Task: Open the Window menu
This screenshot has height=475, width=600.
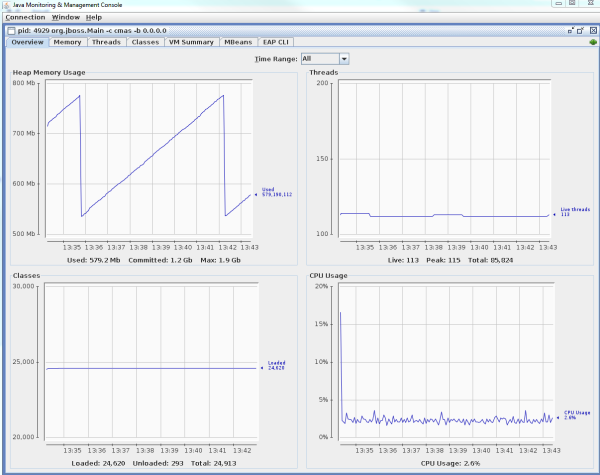Action: tap(65, 17)
